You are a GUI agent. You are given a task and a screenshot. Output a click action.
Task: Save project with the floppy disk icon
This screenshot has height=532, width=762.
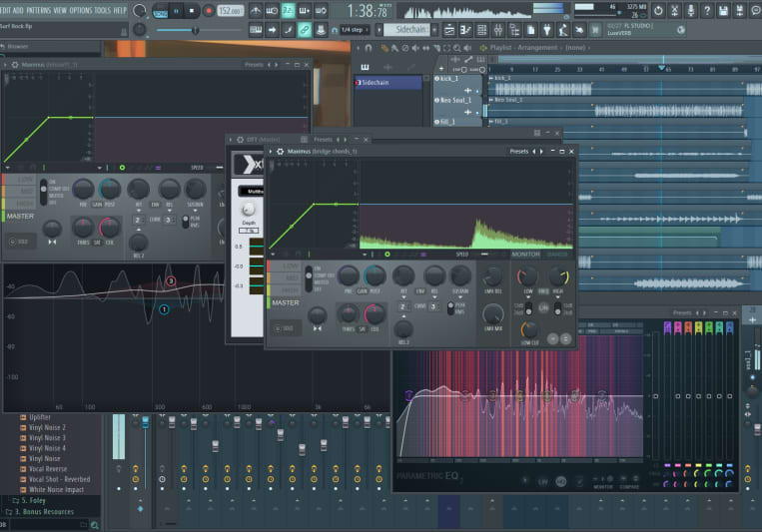click(723, 10)
